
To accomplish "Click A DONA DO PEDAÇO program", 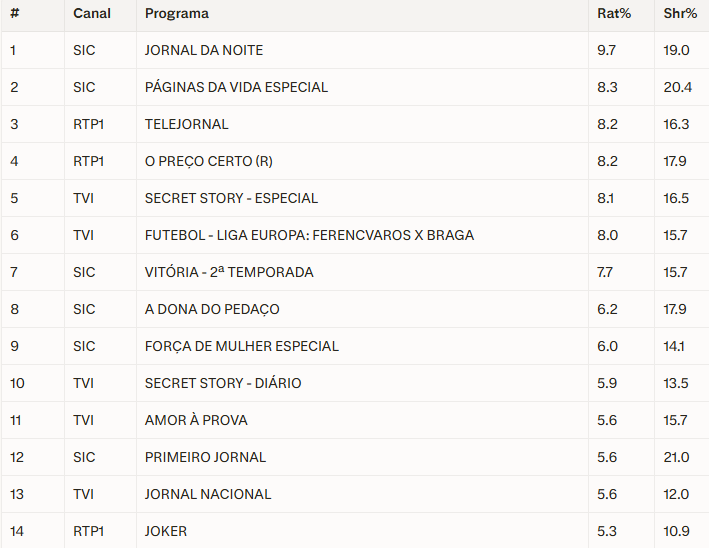I will (x=212, y=309).
